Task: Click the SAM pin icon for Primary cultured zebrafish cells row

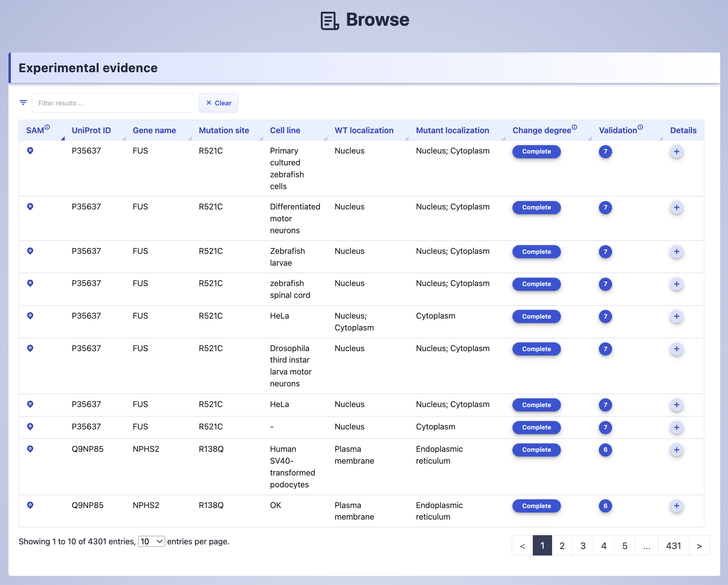Action: click(x=30, y=151)
